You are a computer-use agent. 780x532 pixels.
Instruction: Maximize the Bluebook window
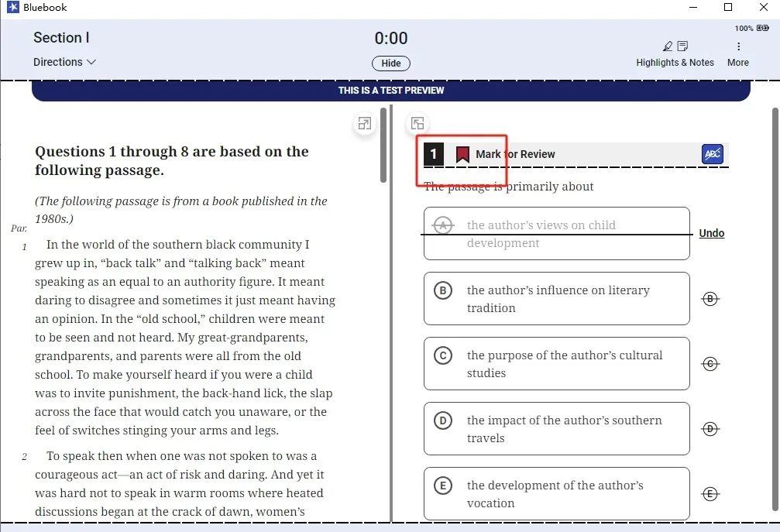728,7
